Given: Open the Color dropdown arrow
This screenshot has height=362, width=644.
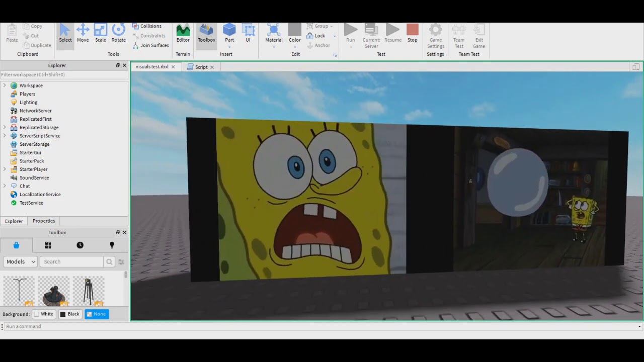Looking at the screenshot, I should point(295,47).
